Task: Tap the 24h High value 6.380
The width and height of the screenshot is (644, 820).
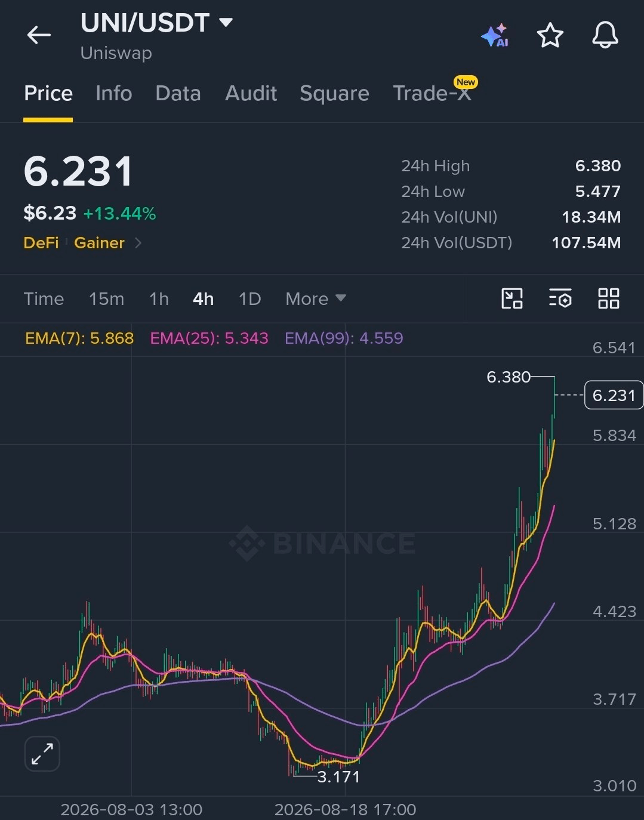Action: (x=598, y=166)
